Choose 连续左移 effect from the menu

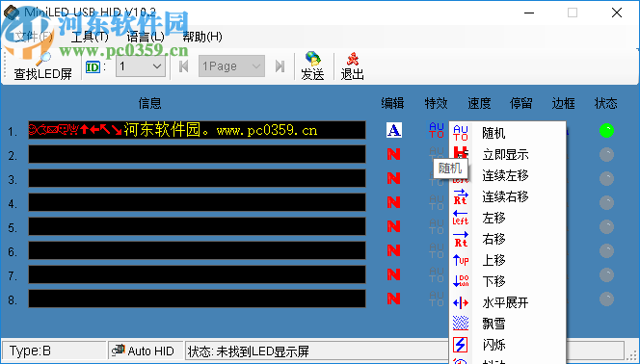(x=507, y=175)
